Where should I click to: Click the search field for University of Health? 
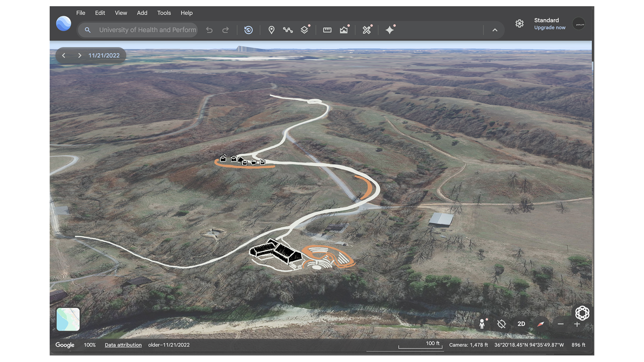138,30
